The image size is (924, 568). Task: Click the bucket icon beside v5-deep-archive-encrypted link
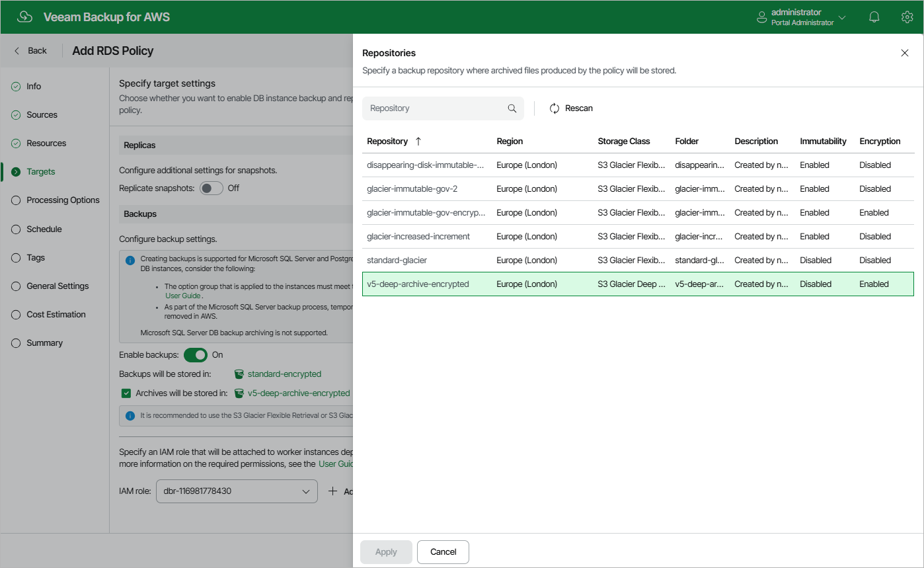point(239,393)
